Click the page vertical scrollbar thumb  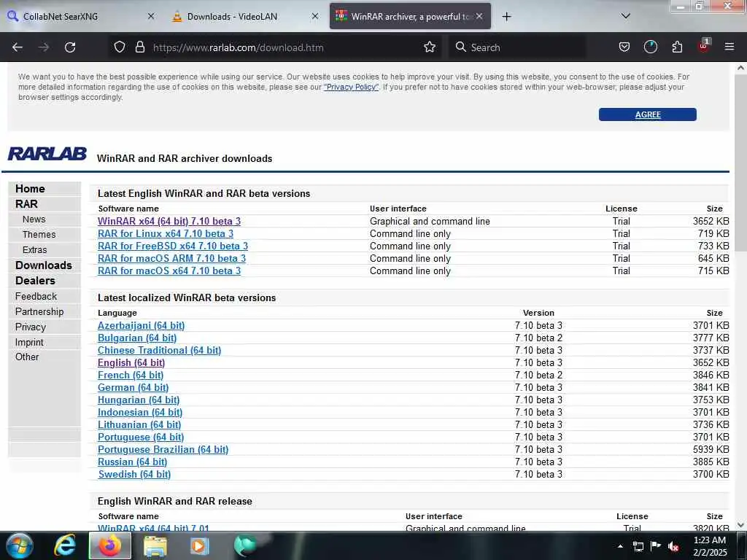(x=740, y=164)
